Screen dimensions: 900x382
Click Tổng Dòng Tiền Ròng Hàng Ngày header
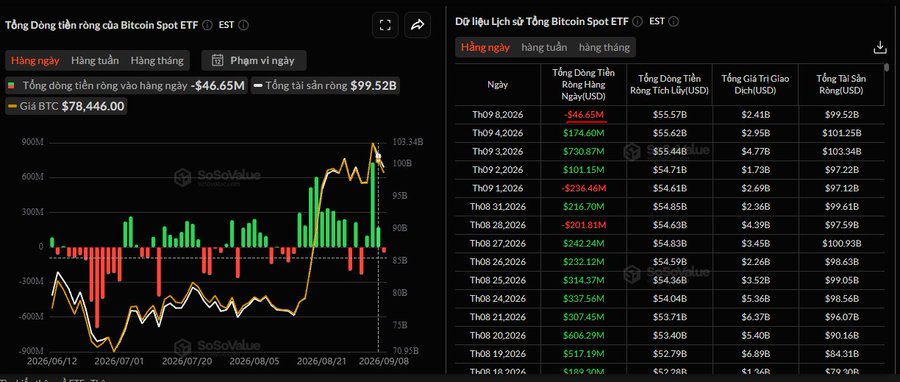584,84
